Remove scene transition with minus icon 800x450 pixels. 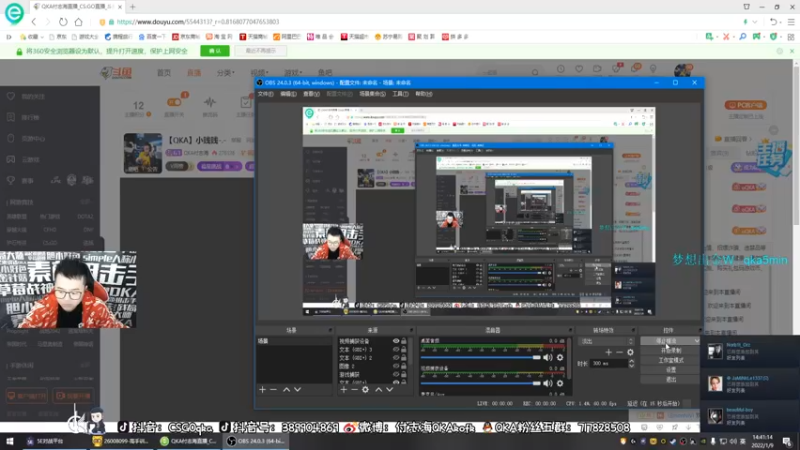point(619,352)
